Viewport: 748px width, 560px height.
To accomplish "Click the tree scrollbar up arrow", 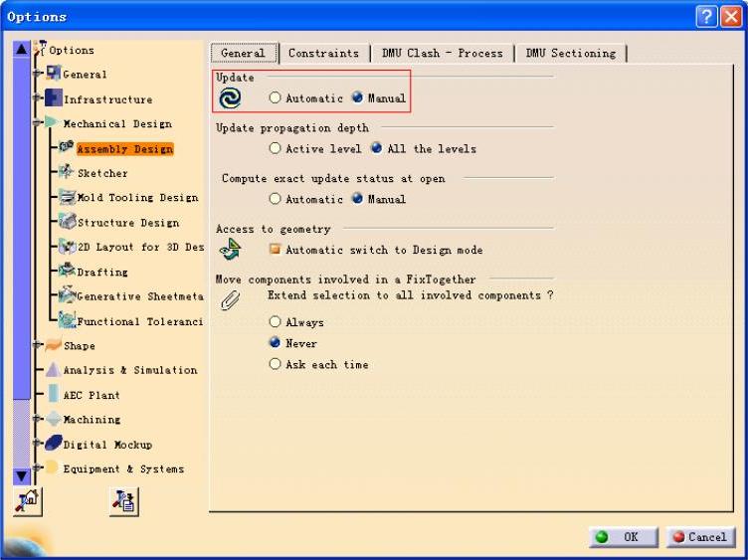I will pos(22,49).
